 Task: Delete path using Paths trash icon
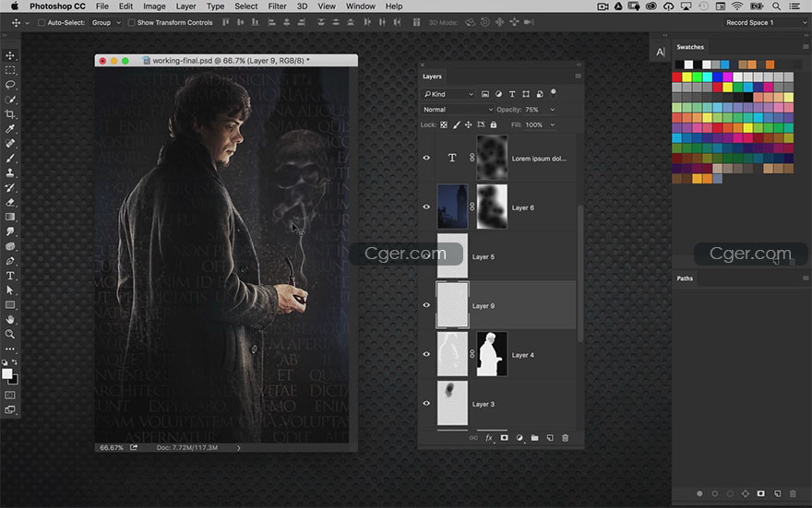click(x=793, y=493)
